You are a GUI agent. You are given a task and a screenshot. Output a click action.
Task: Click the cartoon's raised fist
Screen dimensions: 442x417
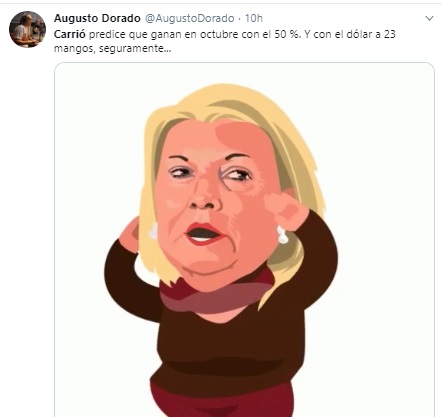286,211
